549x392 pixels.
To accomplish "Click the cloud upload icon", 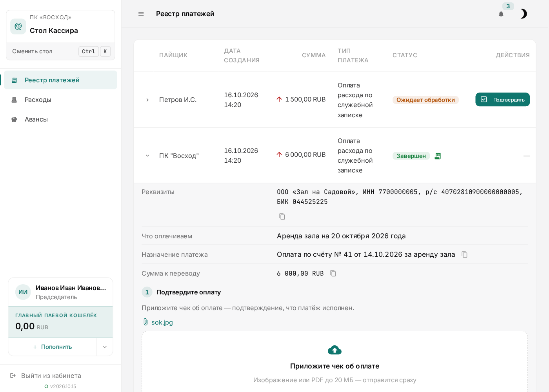I will 334,350.
